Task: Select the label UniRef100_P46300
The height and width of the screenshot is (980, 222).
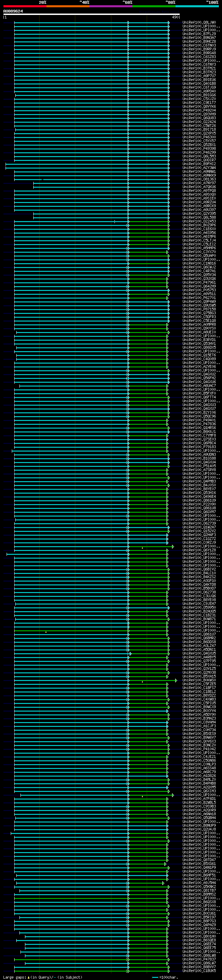Action: pyautogui.click(x=199, y=137)
